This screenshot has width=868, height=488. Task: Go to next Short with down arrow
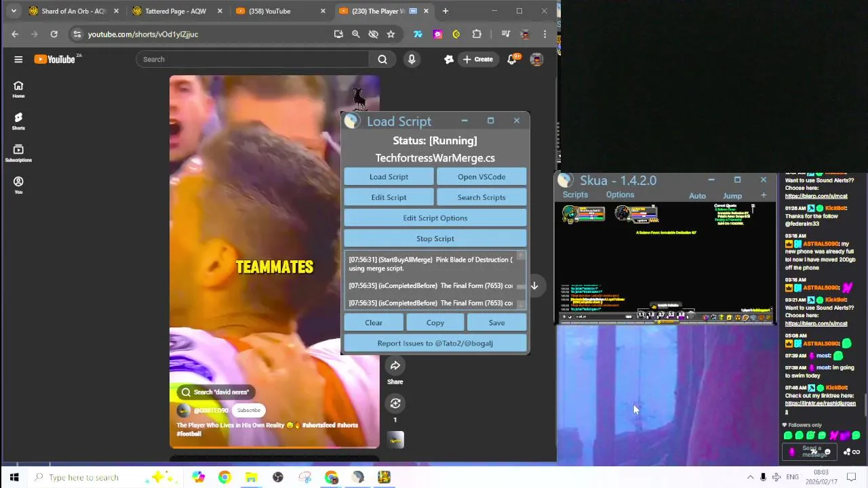(x=534, y=286)
